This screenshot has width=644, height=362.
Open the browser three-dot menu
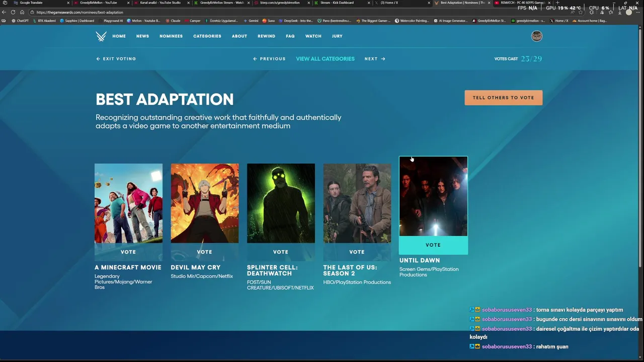637,12
